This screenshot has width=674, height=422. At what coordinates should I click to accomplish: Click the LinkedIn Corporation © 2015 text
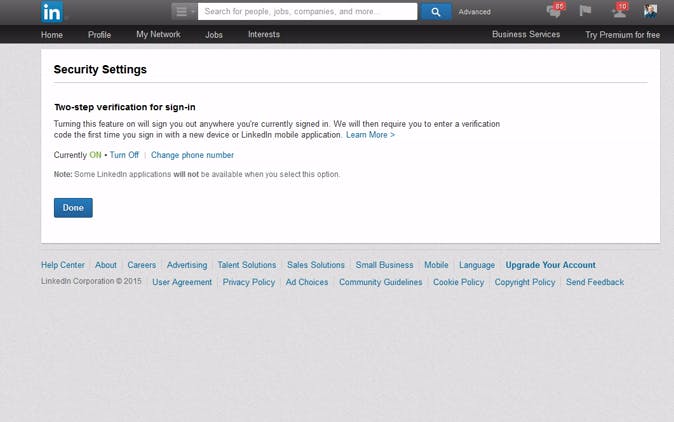click(91, 281)
